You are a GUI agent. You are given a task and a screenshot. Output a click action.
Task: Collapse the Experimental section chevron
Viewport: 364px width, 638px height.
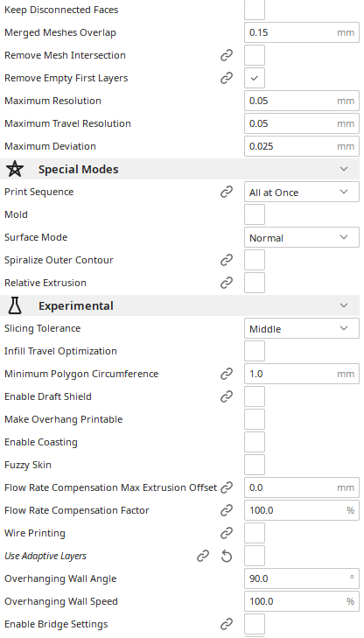click(x=344, y=305)
